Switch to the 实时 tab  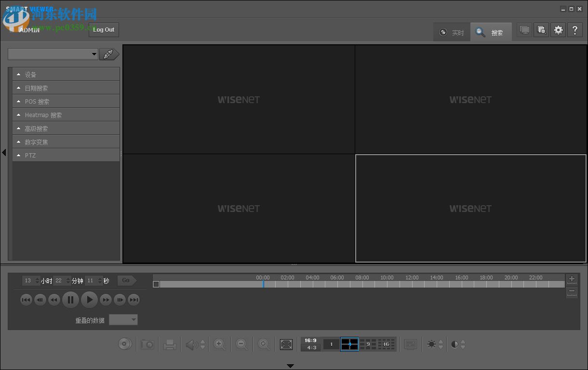pyautogui.click(x=452, y=33)
